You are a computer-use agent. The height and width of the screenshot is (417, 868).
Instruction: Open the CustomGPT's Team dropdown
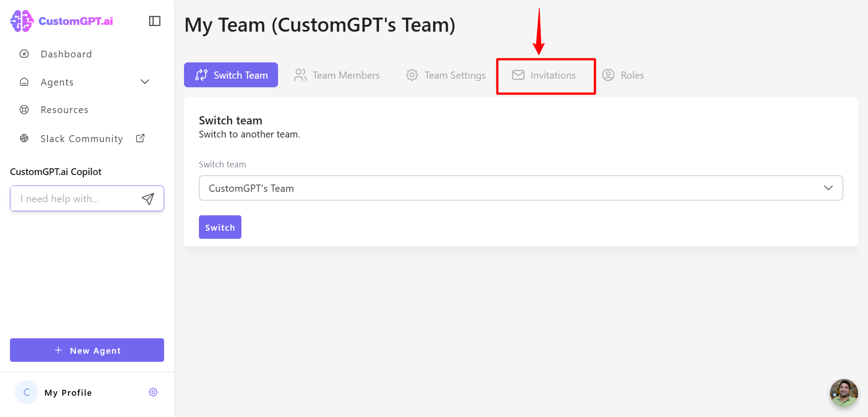pyautogui.click(x=521, y=188)
